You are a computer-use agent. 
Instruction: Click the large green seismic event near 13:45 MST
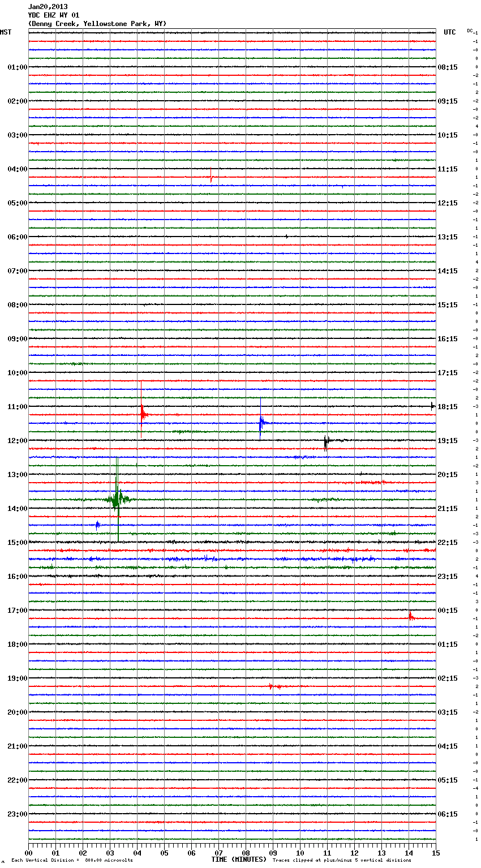(117, 499)
